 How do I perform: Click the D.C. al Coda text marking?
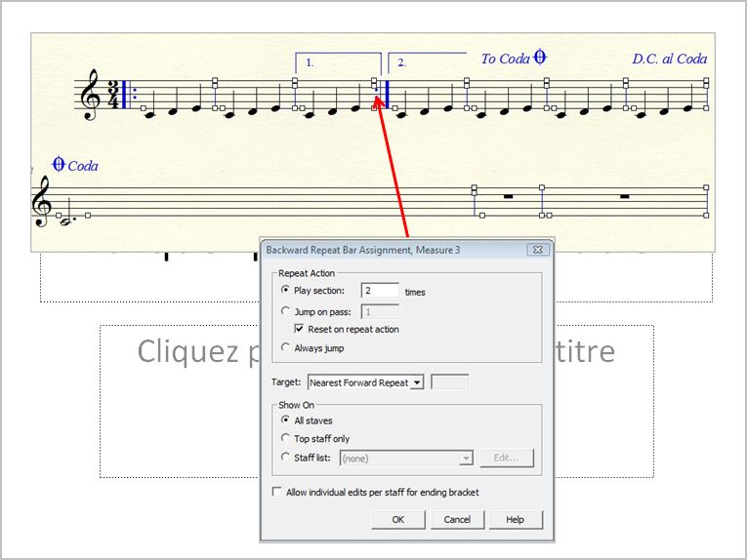(669, 59)
